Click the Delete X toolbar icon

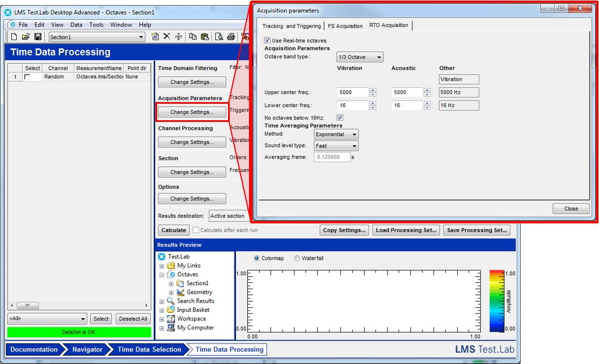click(167, 36)
